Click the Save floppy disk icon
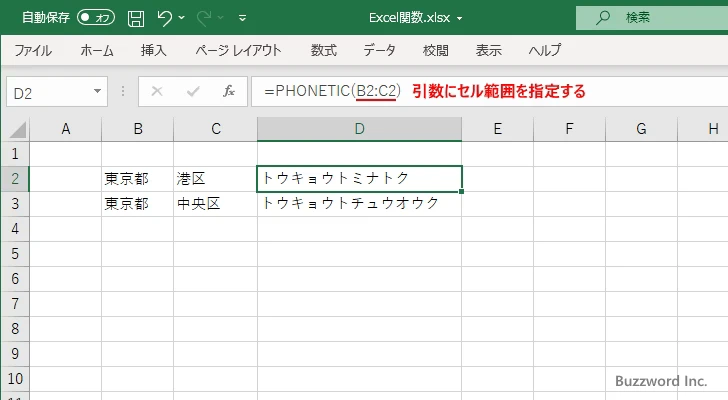Image resolution: width=728 pixels, height=400 pixels. tap(136, 18)
